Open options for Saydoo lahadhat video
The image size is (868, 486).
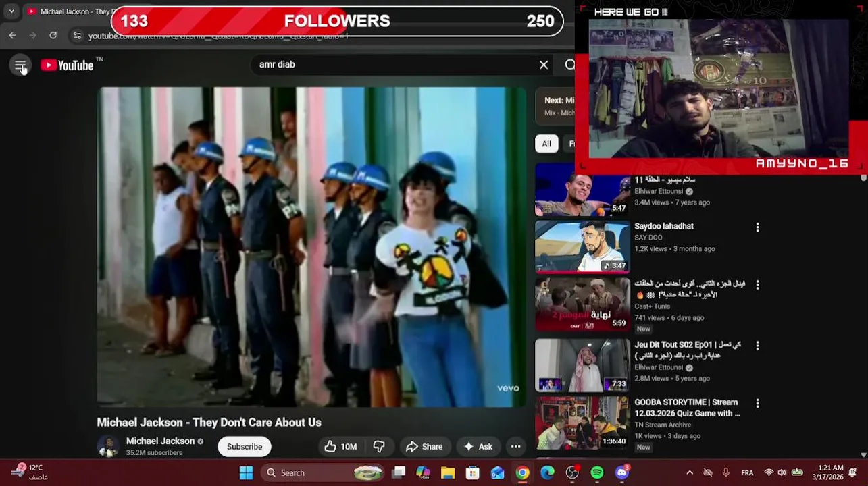click(x=757, y=227)
